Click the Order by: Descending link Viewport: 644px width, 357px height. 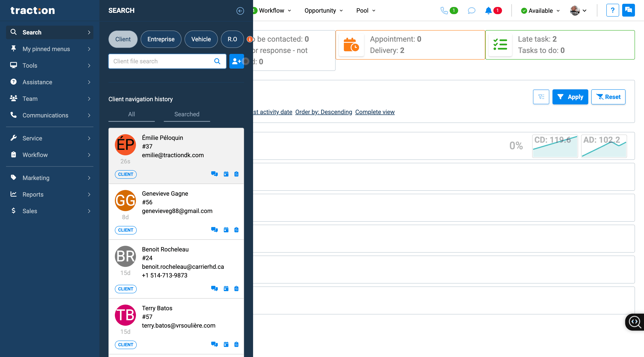pyautogui.click(x=324, y=112)
